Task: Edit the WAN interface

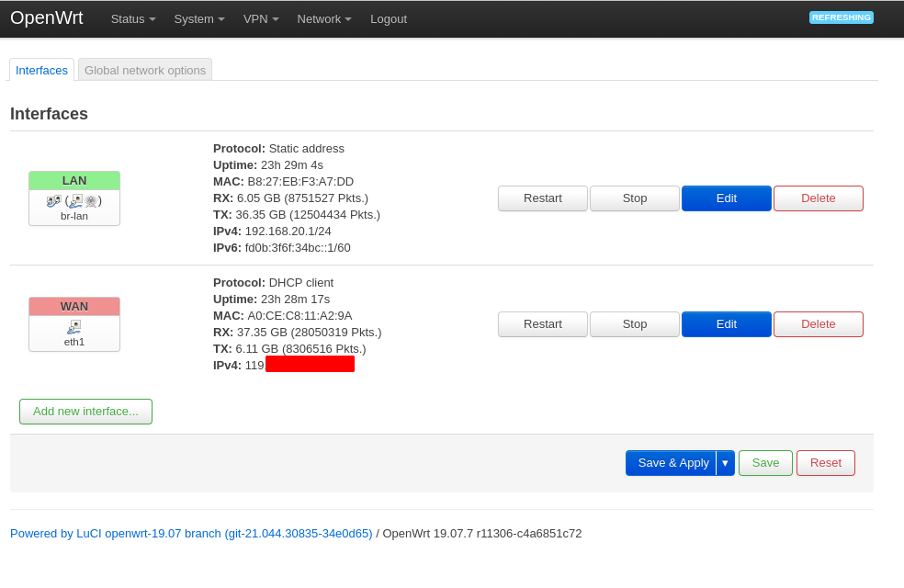Action: (727, 324)
